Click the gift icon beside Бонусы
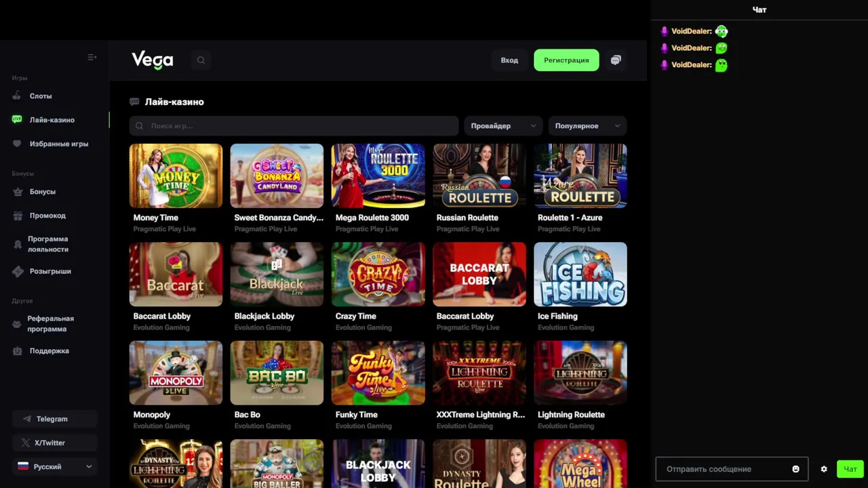The width and height of the screenshot is (868, 488). pos(18,192)
